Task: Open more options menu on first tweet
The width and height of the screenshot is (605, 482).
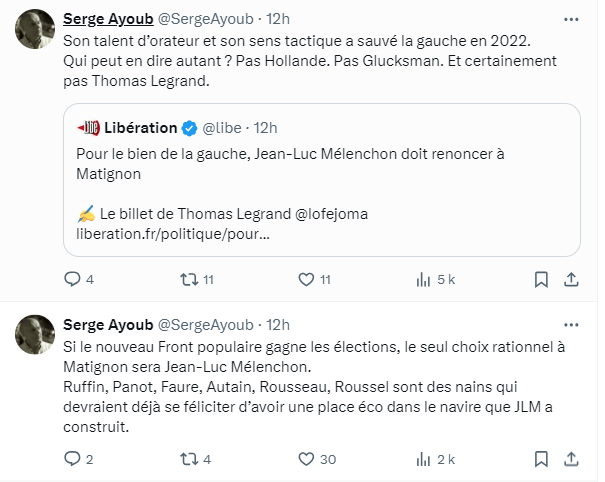Action: coord(570,18)
